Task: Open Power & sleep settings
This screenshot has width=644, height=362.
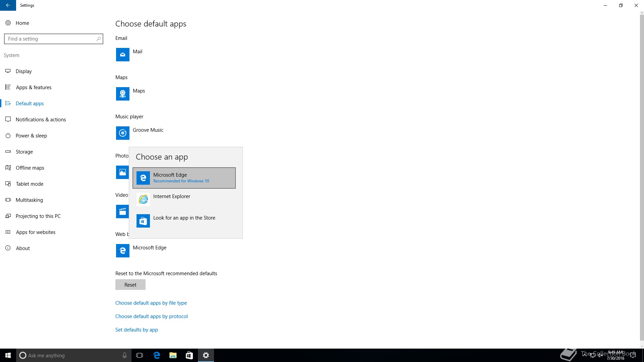Action: (31, 135)
